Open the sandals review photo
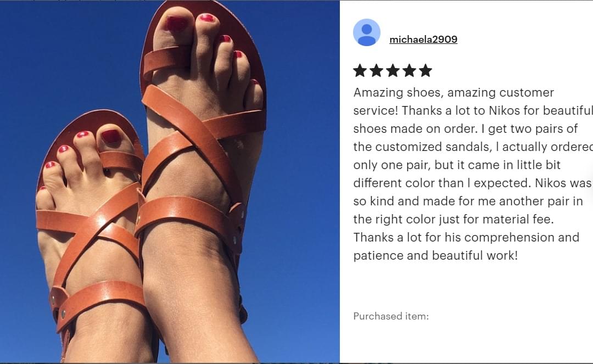This screenshot has height=364, width=593. point(170,182)
